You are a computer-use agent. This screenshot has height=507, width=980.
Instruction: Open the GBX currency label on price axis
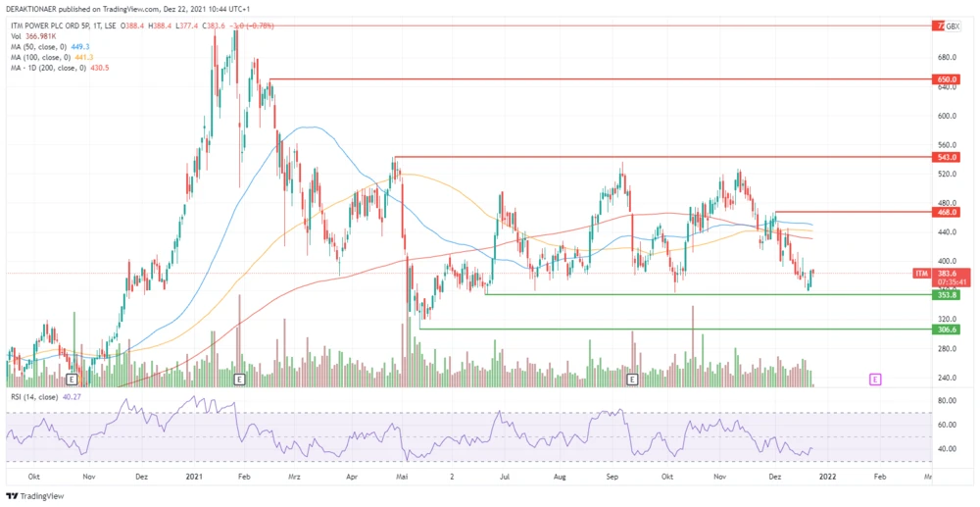click(x=954, y=25)
